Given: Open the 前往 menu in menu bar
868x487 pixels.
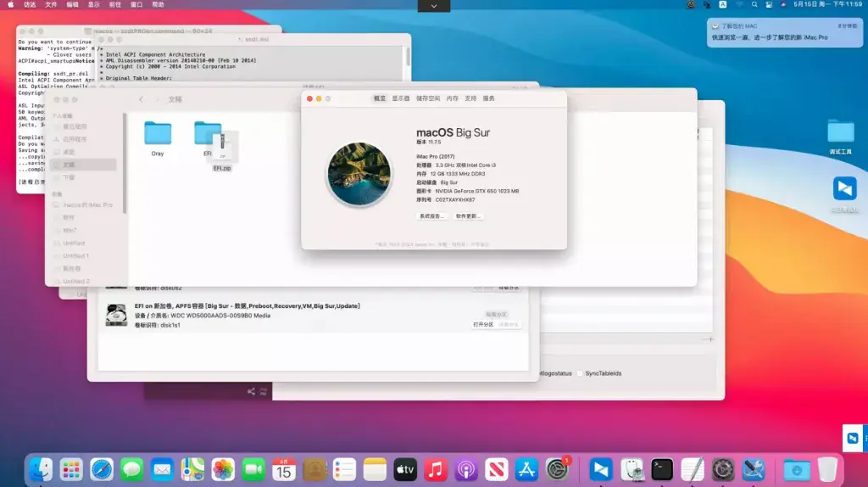Looking at the screenshot, I should point(115,4).
